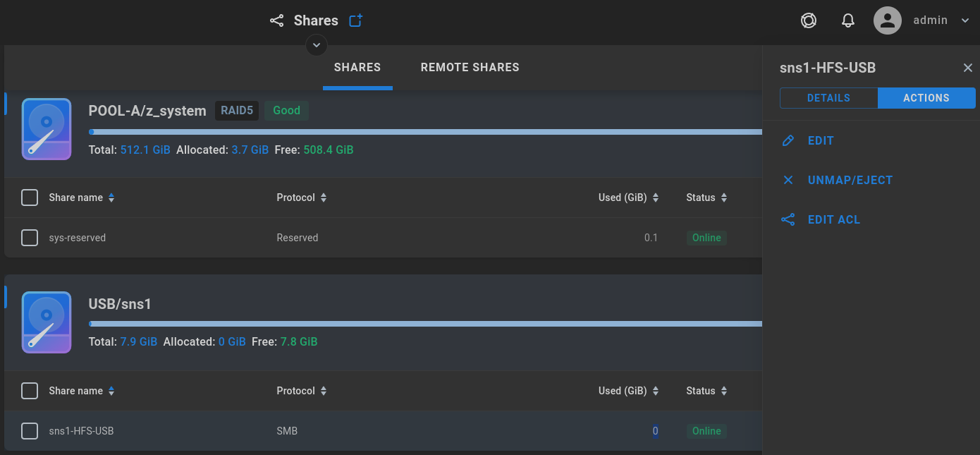Click the Shares share-nodes icon in header

277,20
